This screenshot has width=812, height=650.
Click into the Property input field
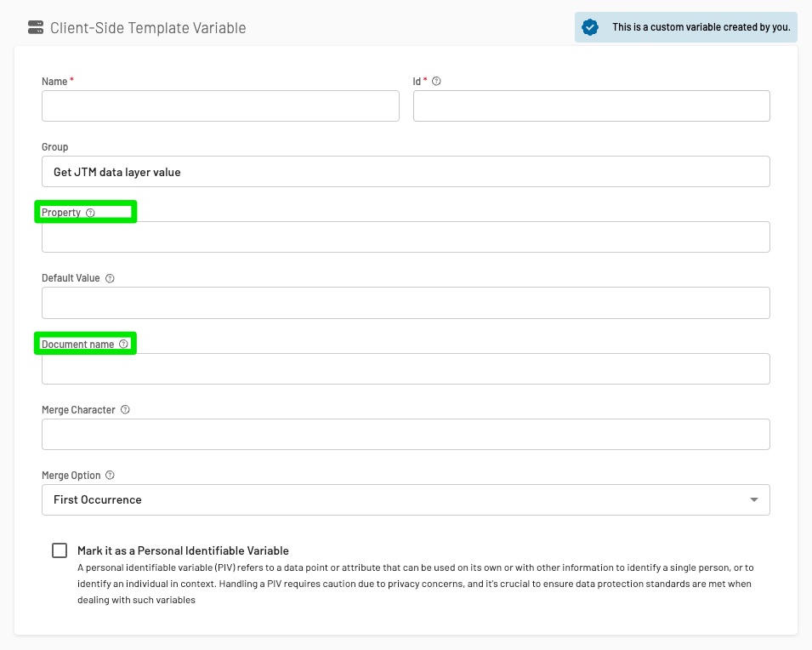(x=406, y=237)
